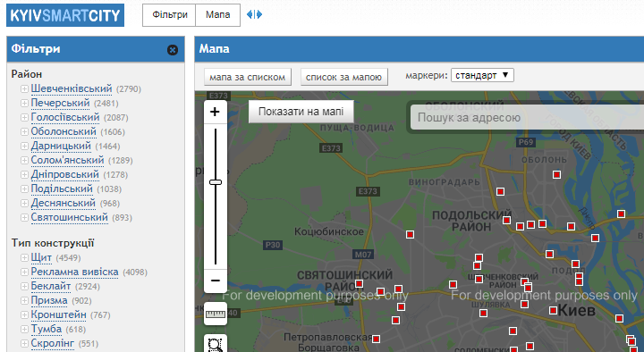Click the мапа за списком button
644x352 pixels.
[248, 77]
